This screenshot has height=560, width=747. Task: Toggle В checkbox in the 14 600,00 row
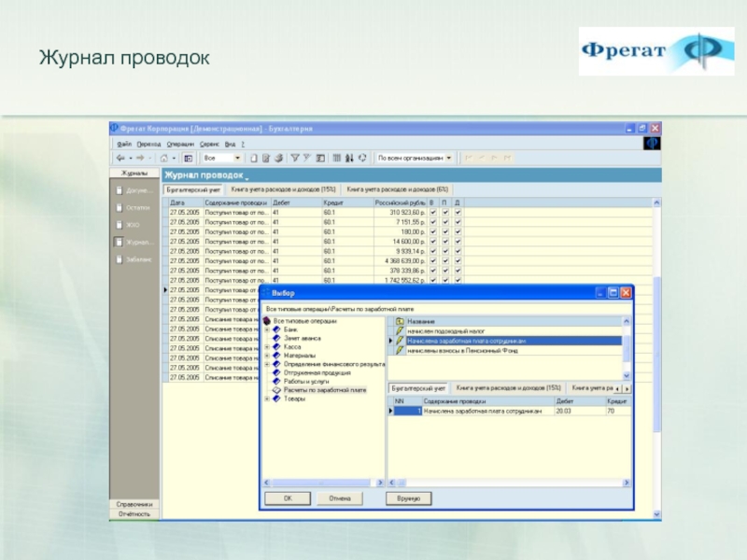[x=433, y=242]
